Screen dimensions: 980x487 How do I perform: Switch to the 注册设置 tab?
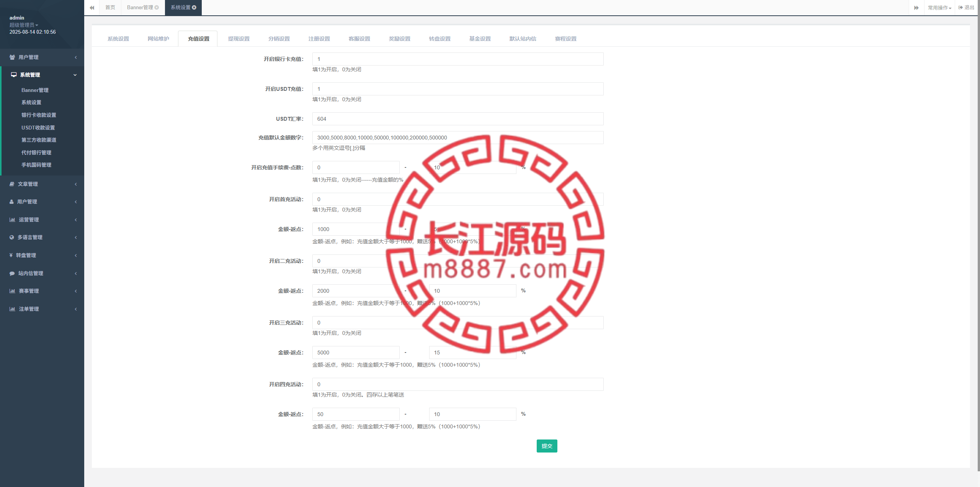coord(319,39)
